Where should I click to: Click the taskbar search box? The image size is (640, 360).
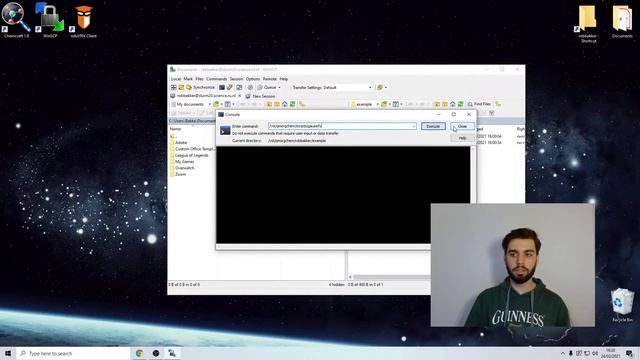pos(73,353)
